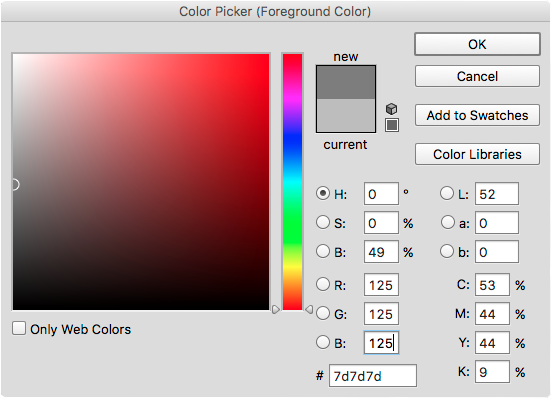Select the L lightness radio button
551x398 pixels.
(447, 194)
